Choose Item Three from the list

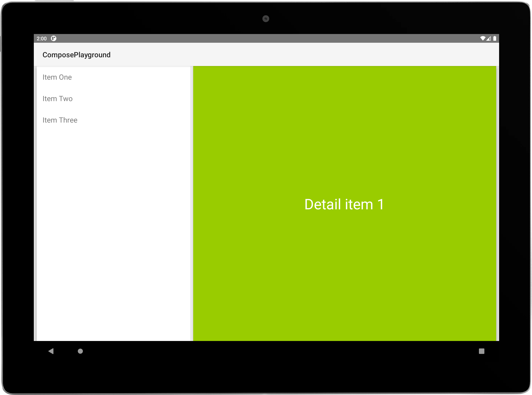[60, 120]
